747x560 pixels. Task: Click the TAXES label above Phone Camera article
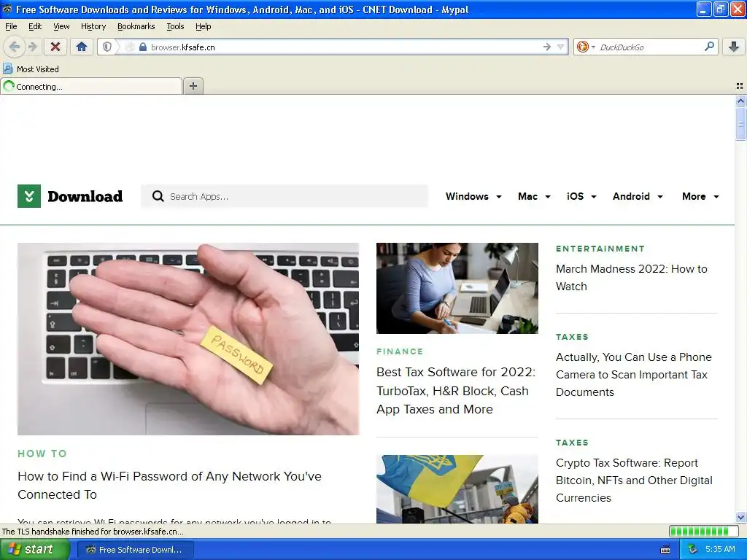tap(572, 337)
